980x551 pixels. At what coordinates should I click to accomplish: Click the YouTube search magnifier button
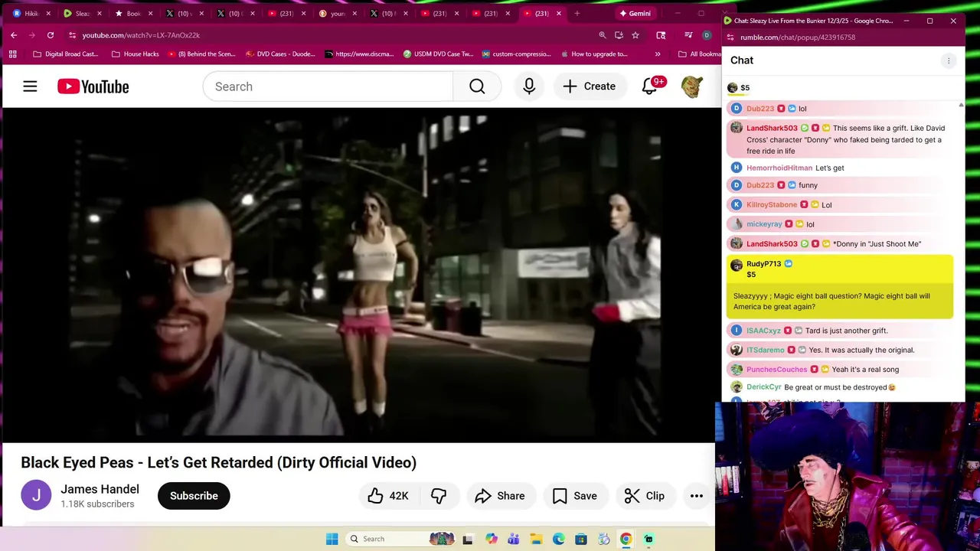click(x=477, y=86)
